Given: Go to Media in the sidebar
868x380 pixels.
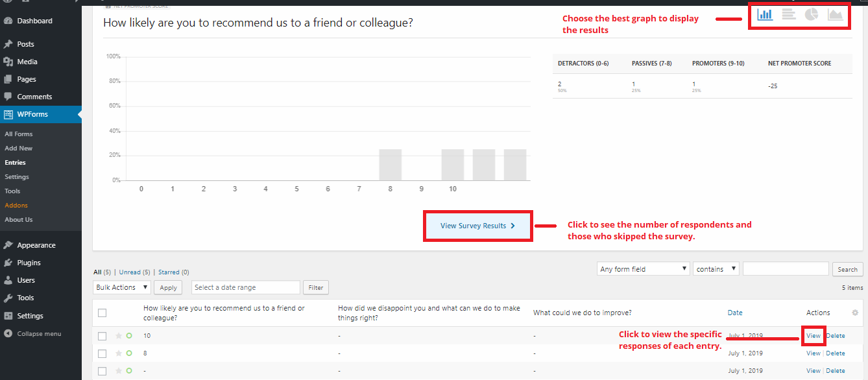Looking at the screenshot, I should point(27,62).
